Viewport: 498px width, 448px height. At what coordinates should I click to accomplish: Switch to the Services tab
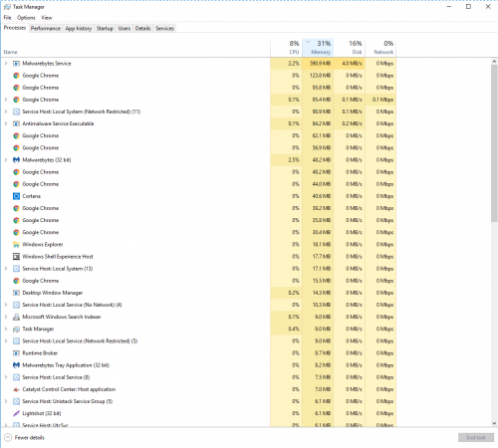pos(164,29)
